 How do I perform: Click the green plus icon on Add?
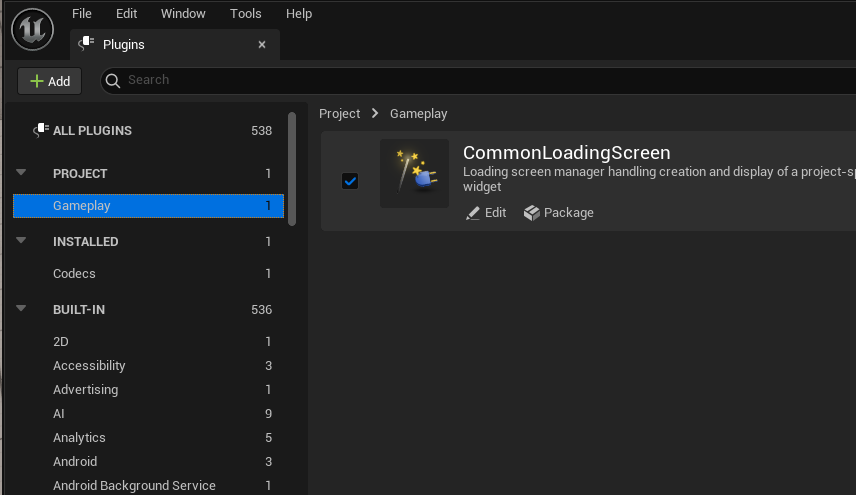[37, 81]
